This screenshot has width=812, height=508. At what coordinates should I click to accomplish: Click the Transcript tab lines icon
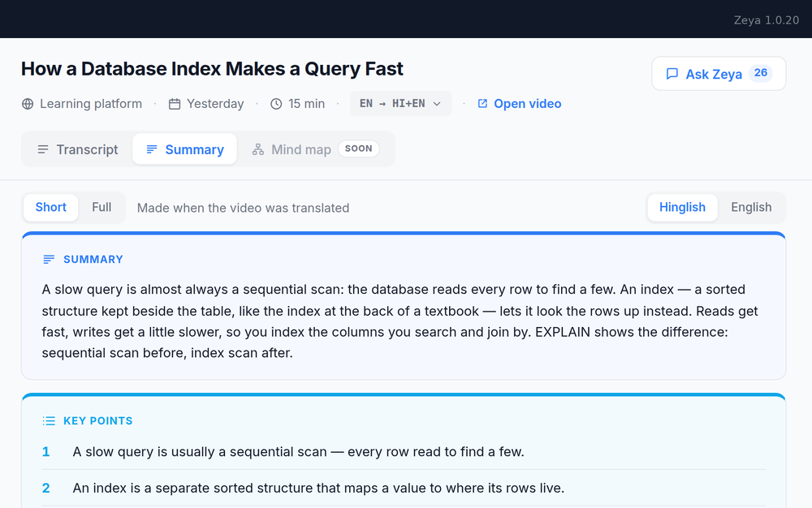43,149
